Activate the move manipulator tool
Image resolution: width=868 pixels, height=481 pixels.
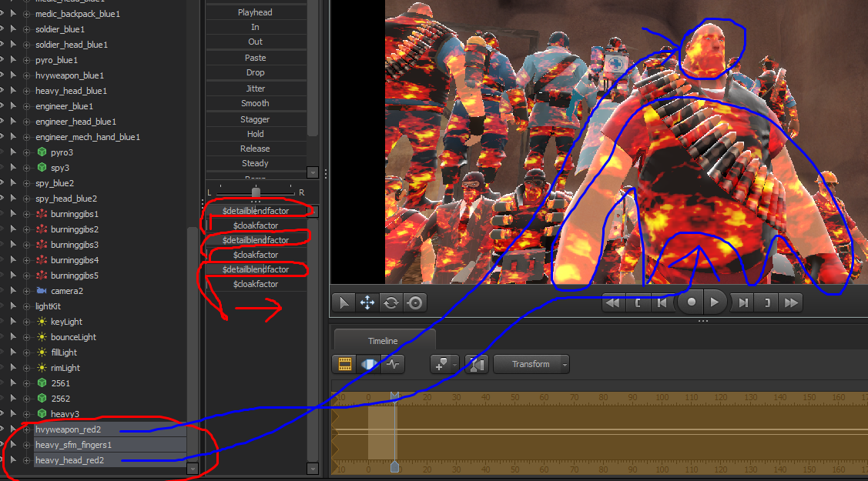(367, 302)
